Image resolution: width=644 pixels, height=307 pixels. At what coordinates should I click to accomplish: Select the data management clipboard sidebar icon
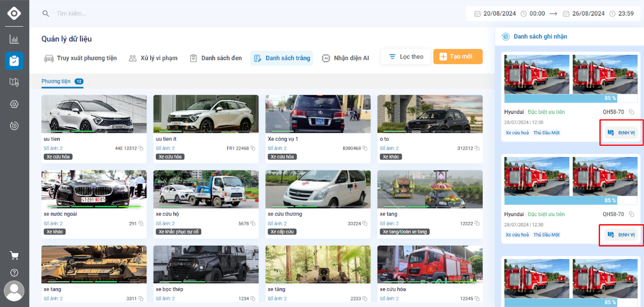pos(14,61)
